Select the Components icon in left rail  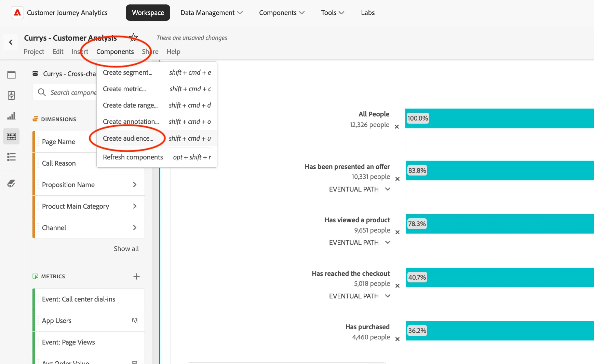coord(11,136)
